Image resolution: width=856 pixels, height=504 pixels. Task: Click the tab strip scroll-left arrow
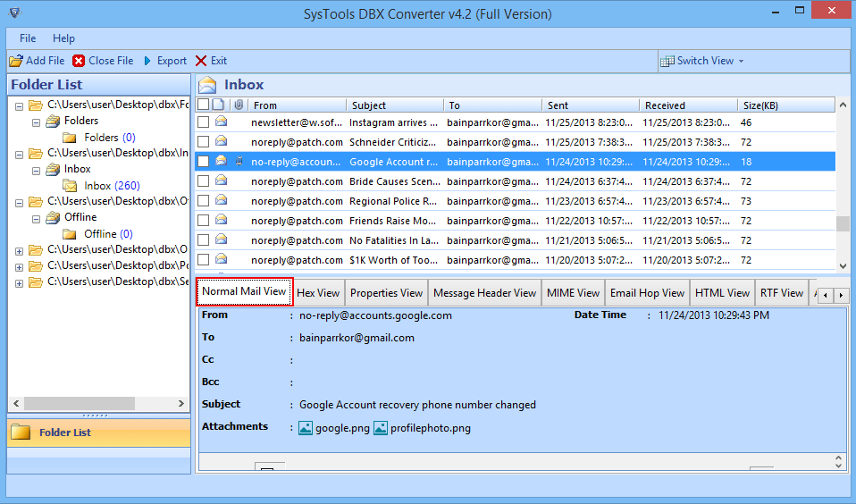(x=826, y=295)
